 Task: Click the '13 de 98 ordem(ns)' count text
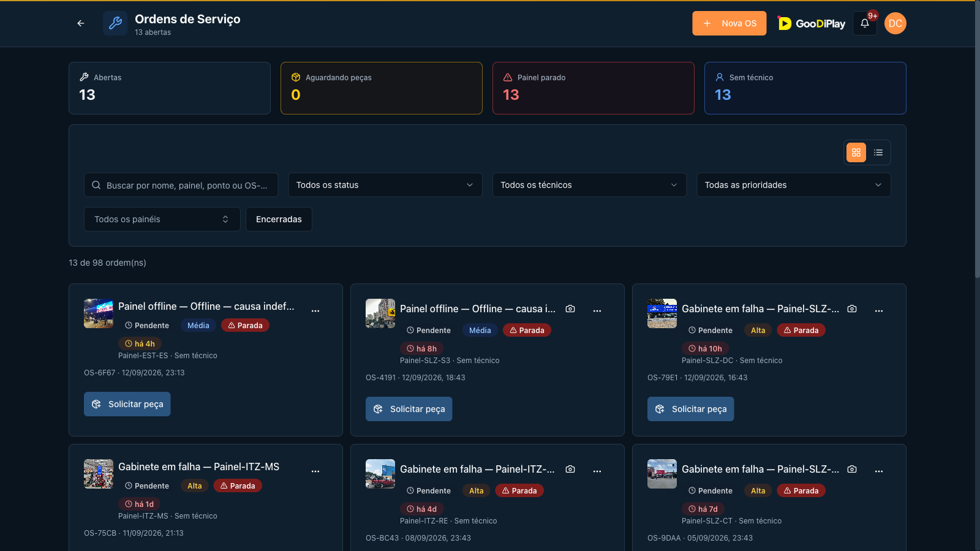(107, 263)
